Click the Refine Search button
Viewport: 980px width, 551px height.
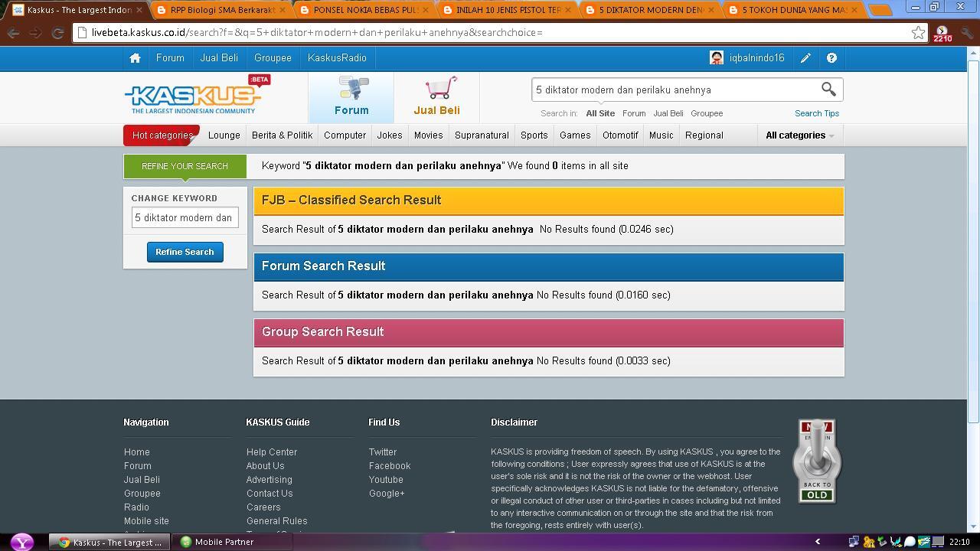(x=185, y=252)
